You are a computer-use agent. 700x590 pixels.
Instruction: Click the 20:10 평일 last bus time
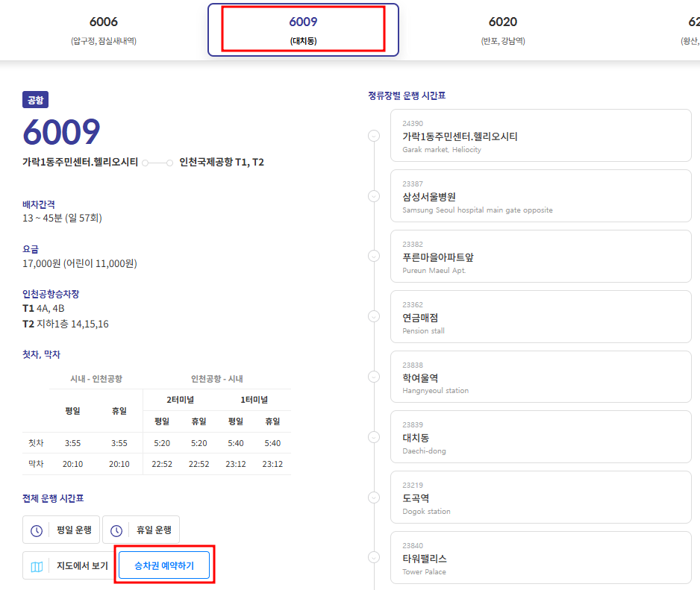[x=73, y=464]
